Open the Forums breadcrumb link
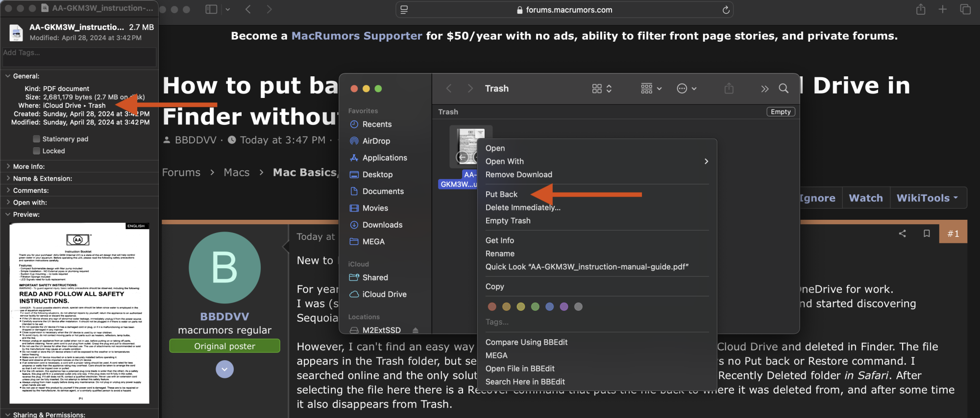The image size is (980, 418). click(181, 172)
